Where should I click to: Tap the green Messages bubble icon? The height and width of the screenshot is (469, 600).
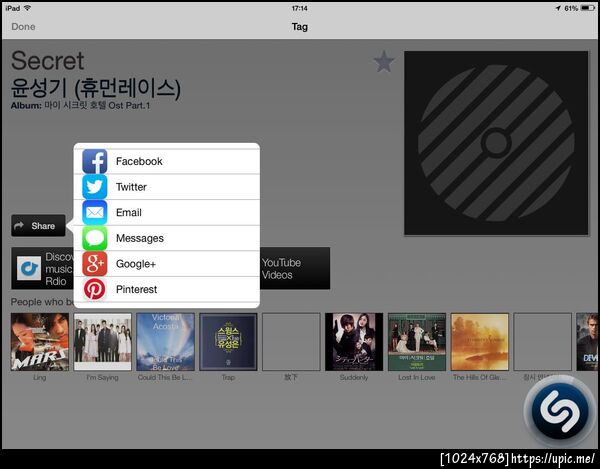click(95, 238)
